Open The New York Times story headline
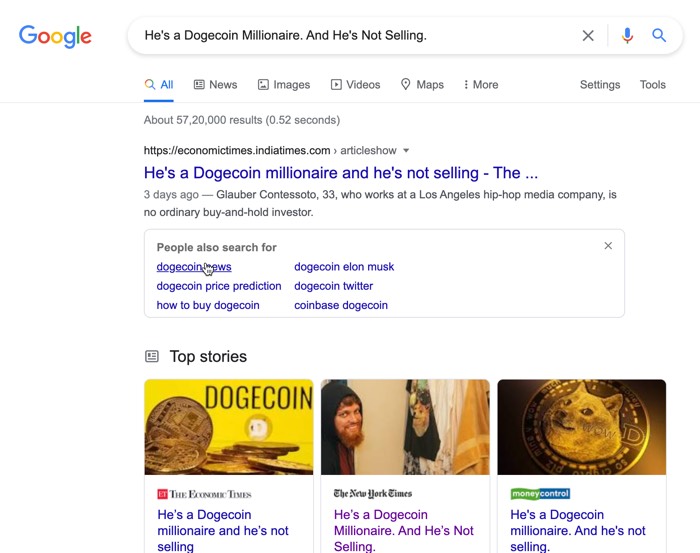 pos(404,530)
